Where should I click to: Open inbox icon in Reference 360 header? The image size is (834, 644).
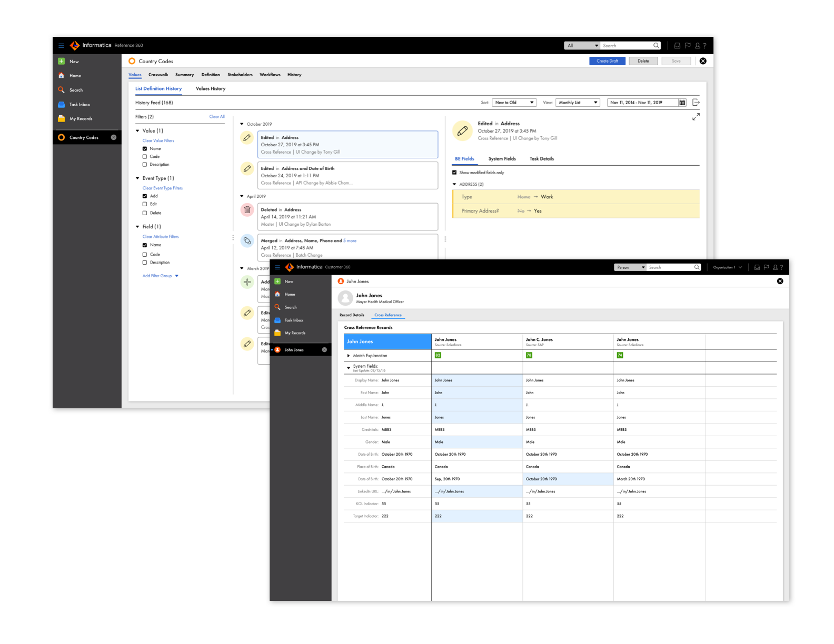tap(678, 46)
